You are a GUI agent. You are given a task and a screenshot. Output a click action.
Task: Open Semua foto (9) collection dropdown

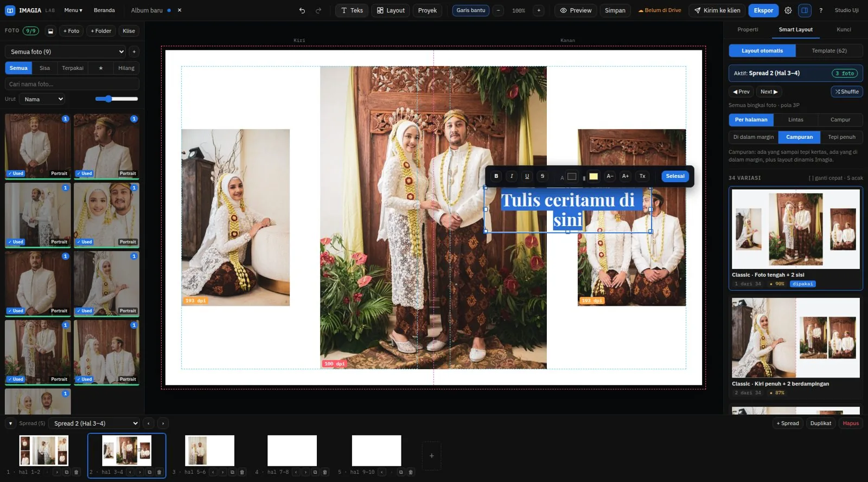pyautogui.click(x=66, y=52)
